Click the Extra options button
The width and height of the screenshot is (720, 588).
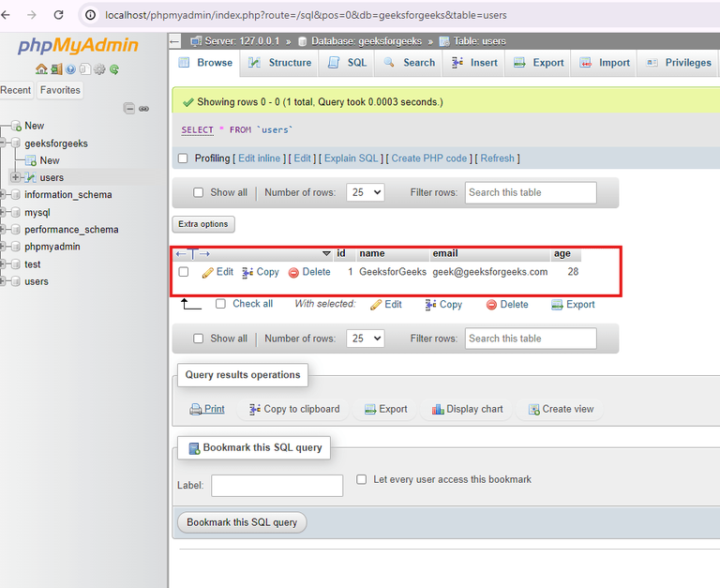click(x=203, y=224)
